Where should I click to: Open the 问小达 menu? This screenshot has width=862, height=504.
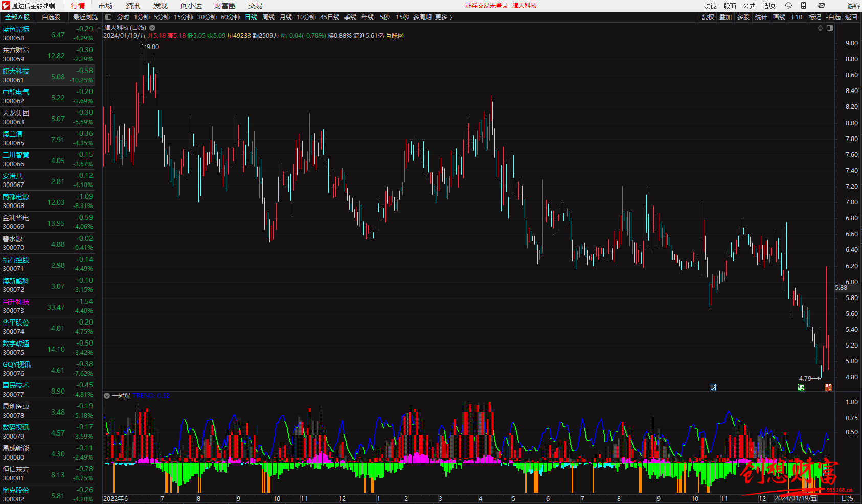191,6
